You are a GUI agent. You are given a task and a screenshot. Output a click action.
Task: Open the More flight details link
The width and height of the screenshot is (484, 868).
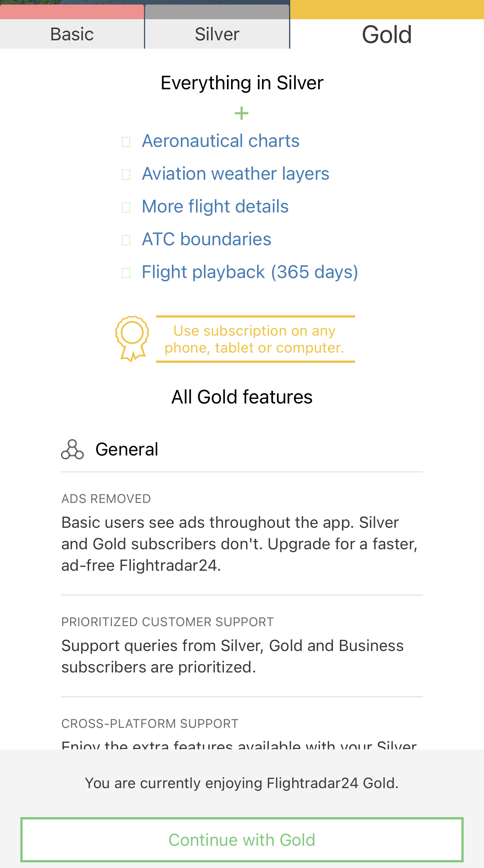[215, 207]
